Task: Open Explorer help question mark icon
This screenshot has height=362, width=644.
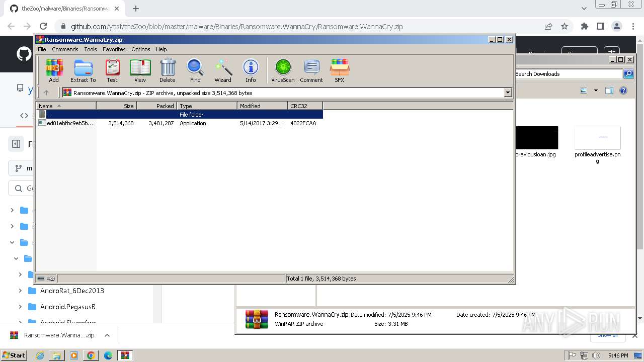Action: (623, 90)
